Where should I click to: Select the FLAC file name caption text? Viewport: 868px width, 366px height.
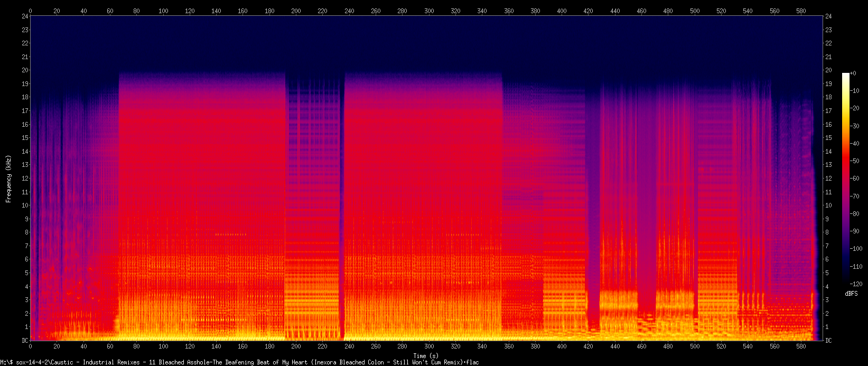coord(239,362)
